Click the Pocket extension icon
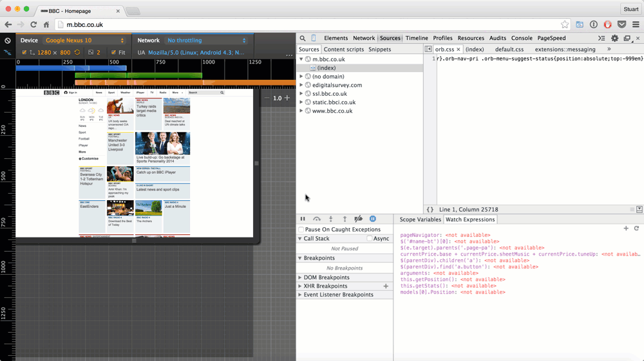Screen dimensions: 644x361 pos(622,24)
